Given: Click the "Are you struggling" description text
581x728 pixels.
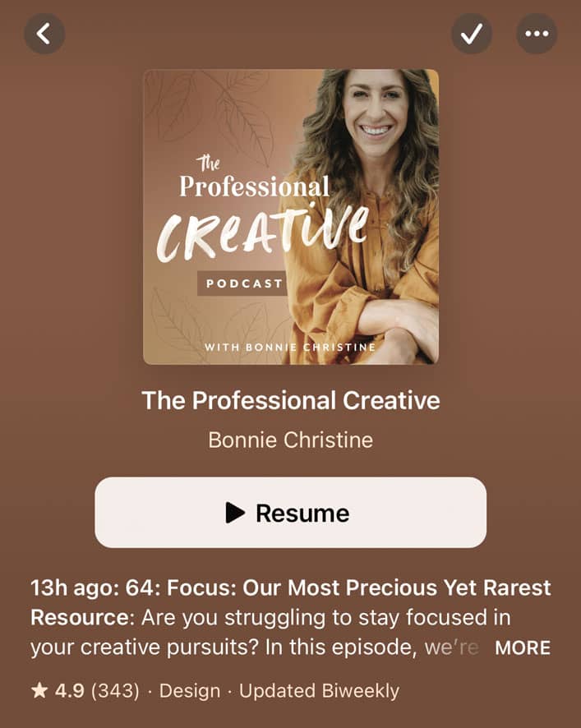Looking at the screenshot, I should tap(233, 618).
